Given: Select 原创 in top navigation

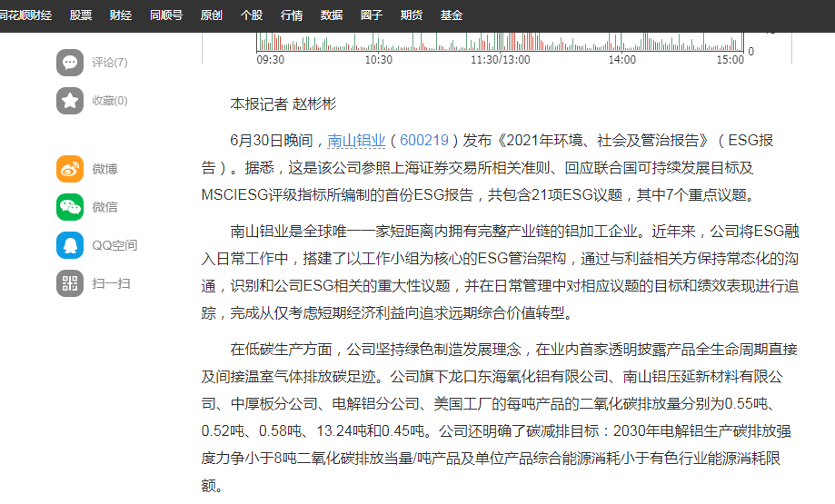Looking at the screenshot, I should 211,15.
